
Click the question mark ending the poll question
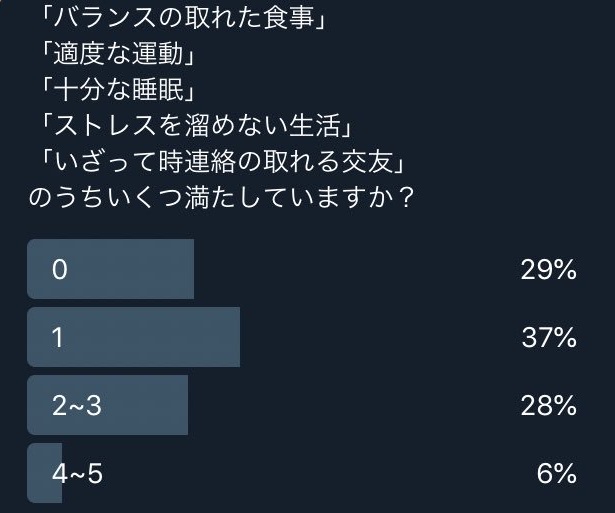(x=405, y=196)
